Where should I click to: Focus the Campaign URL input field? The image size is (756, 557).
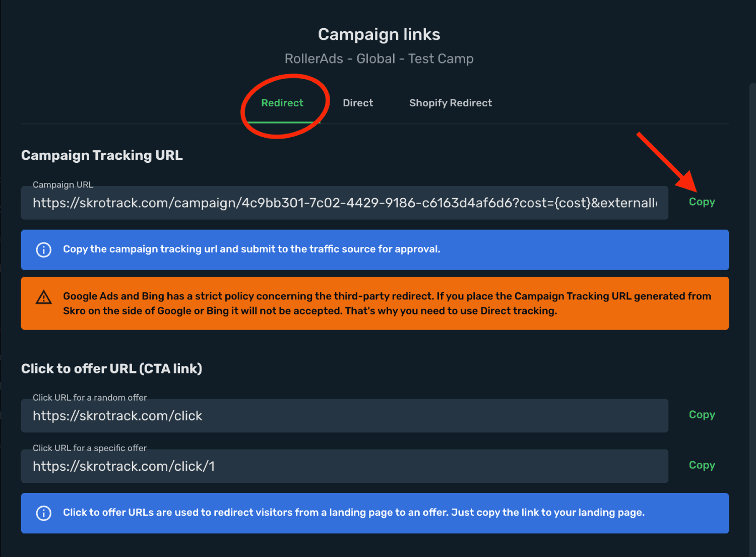pos(345,203)
